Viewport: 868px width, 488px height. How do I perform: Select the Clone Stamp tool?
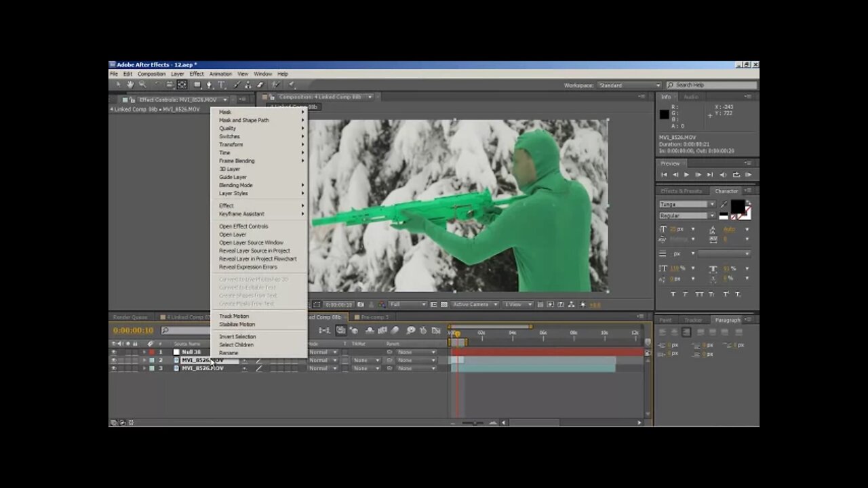pyautogui.click(x=248, y=85)
